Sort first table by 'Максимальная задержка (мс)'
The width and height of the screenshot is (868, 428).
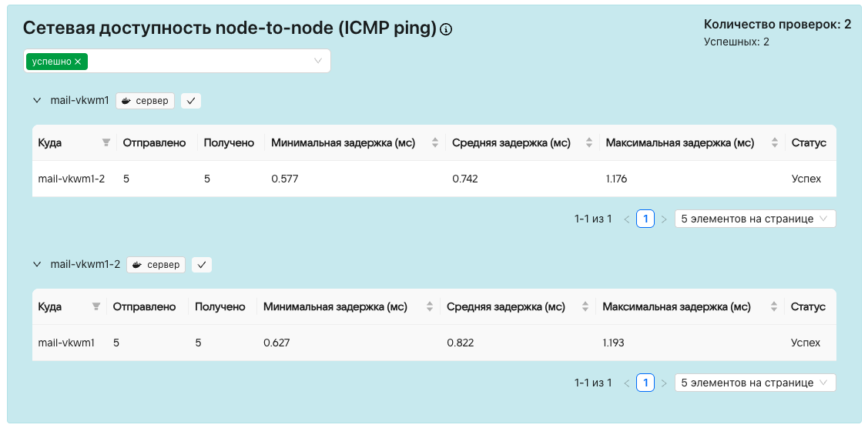[774, 142]
